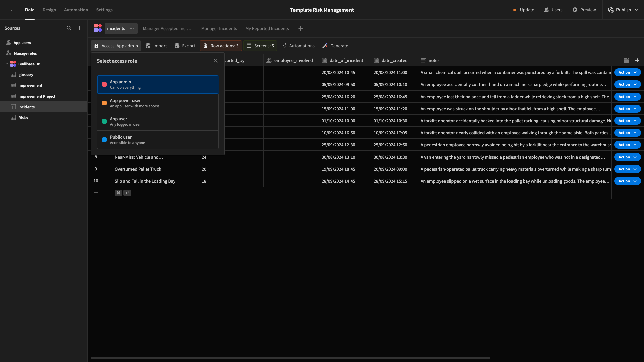Open the My Reported Incidents view tab
Image resolution: width=644 pixels, height=362 pixels.
(x=267, y=29)
